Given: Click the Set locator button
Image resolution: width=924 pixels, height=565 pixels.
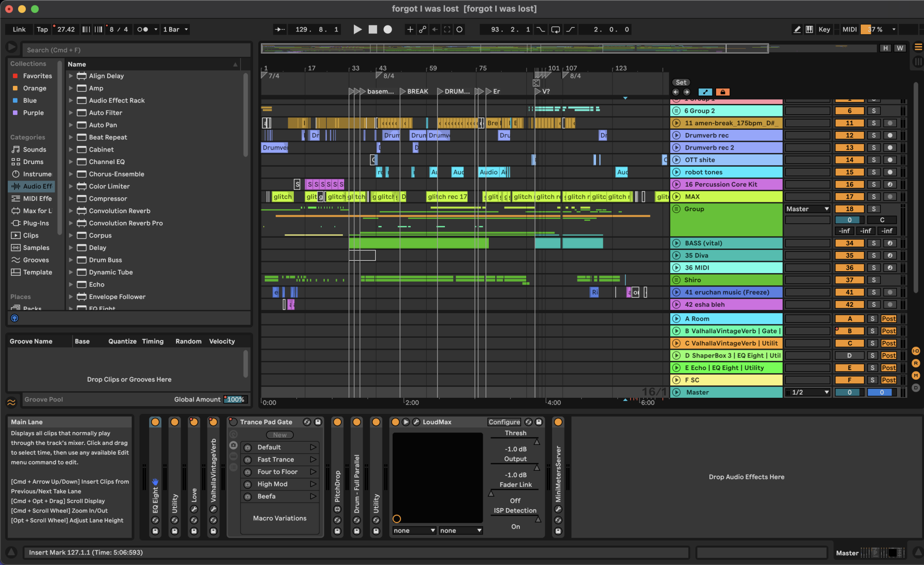Looking at the screenshot, I should coord(681,82).
